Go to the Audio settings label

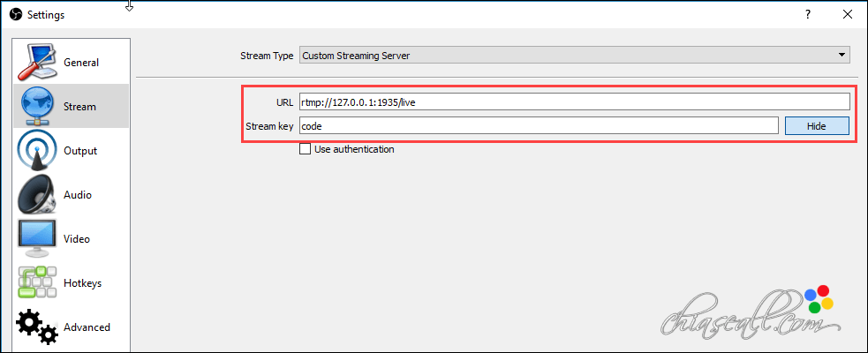(x=78, y=195)
